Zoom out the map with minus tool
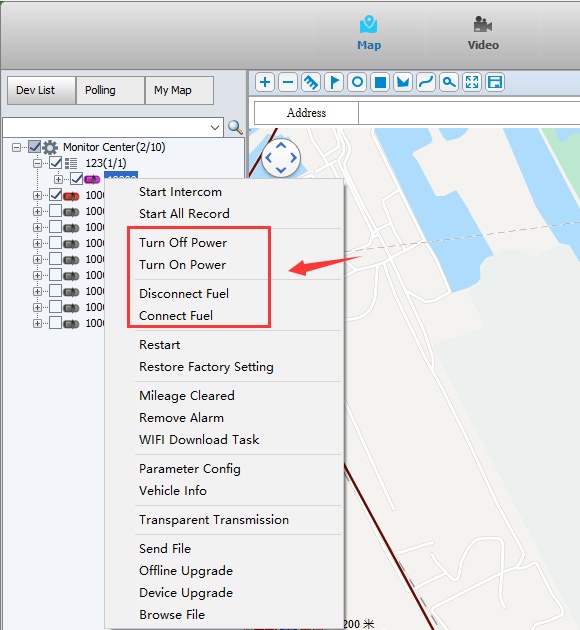The width and height of the screenshot is (580, 630). click(288, 82)
